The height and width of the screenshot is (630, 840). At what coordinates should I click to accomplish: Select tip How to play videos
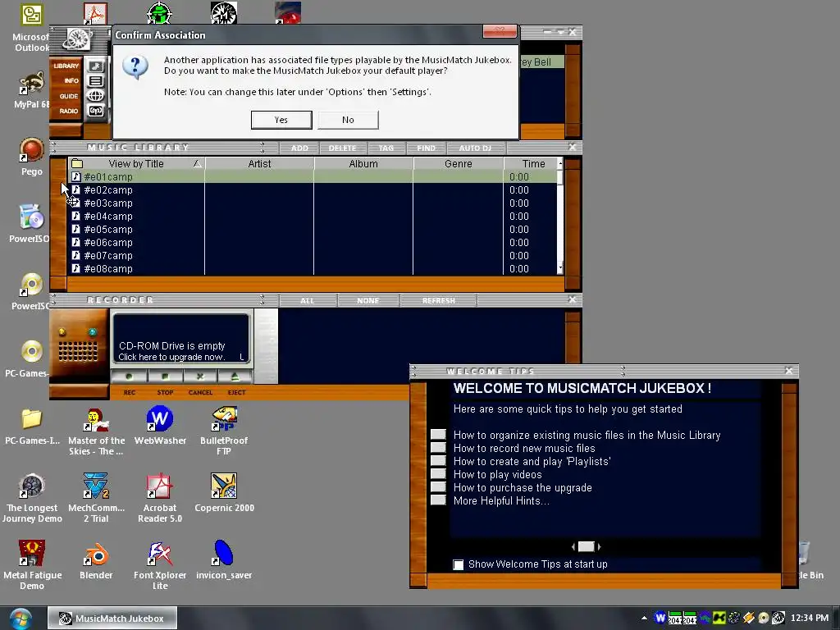coord(438,473)
